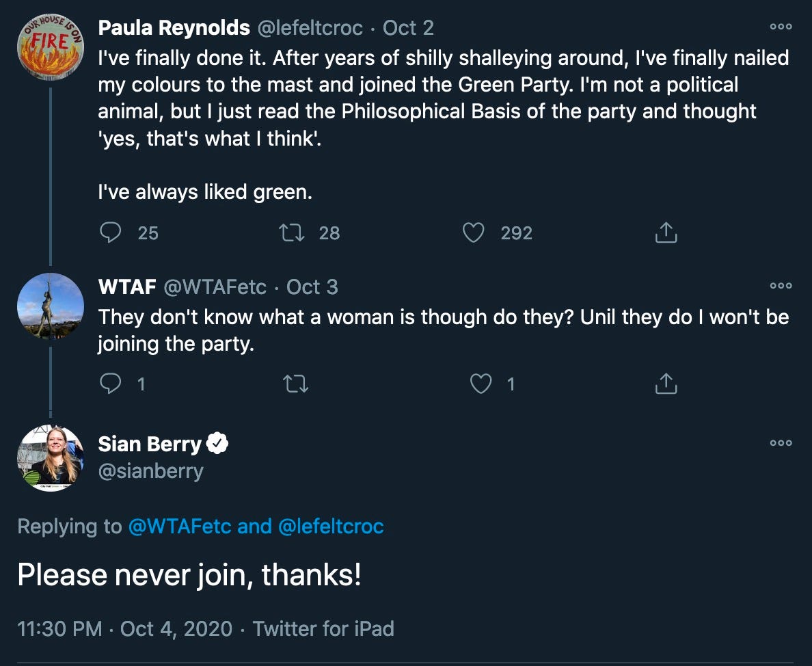Open Sian Berry's profile via her name

tap(150, 444)
